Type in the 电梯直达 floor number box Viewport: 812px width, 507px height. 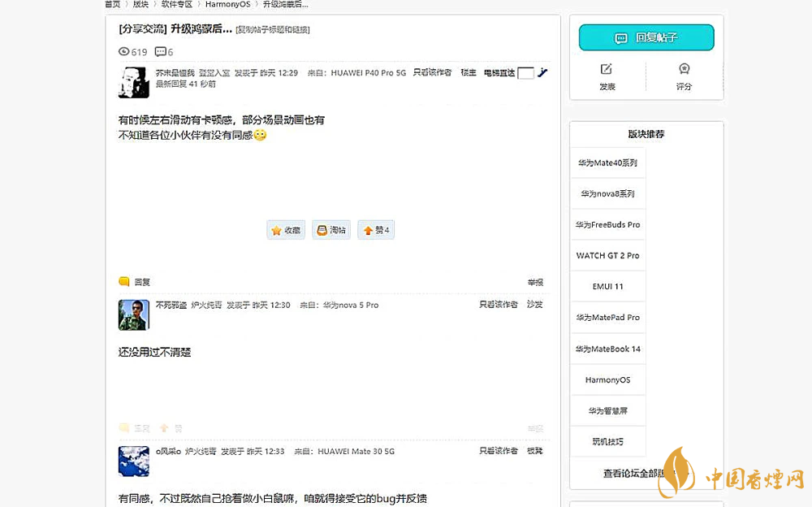coord(525,73)
